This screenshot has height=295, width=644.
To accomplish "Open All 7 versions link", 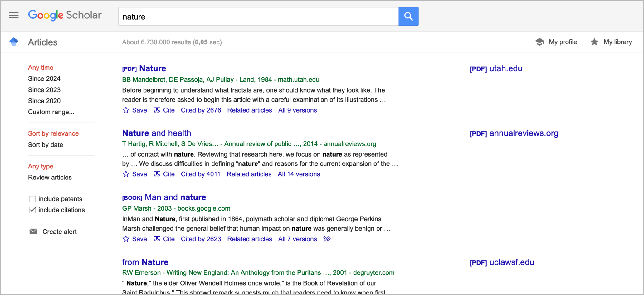I will pos(298,239).
